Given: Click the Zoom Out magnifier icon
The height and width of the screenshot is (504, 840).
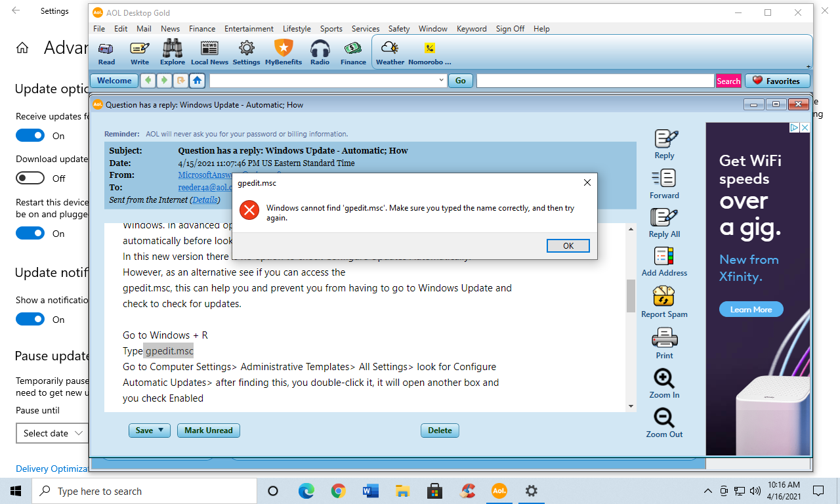Looking at the screenshot, I should [664, 423].
